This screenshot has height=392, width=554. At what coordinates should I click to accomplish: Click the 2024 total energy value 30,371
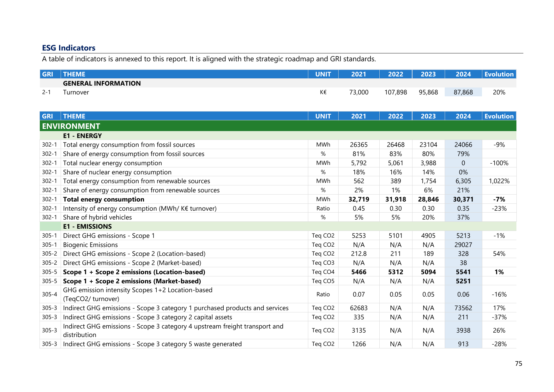click(x=463, y=199)
